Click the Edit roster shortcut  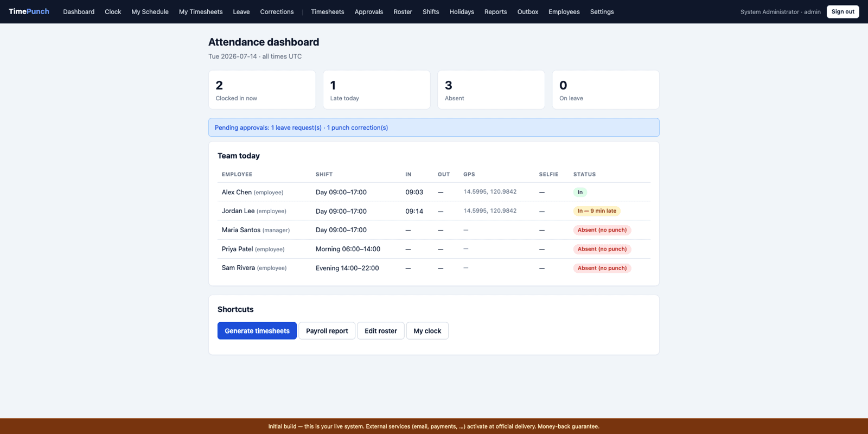[381, 331]
